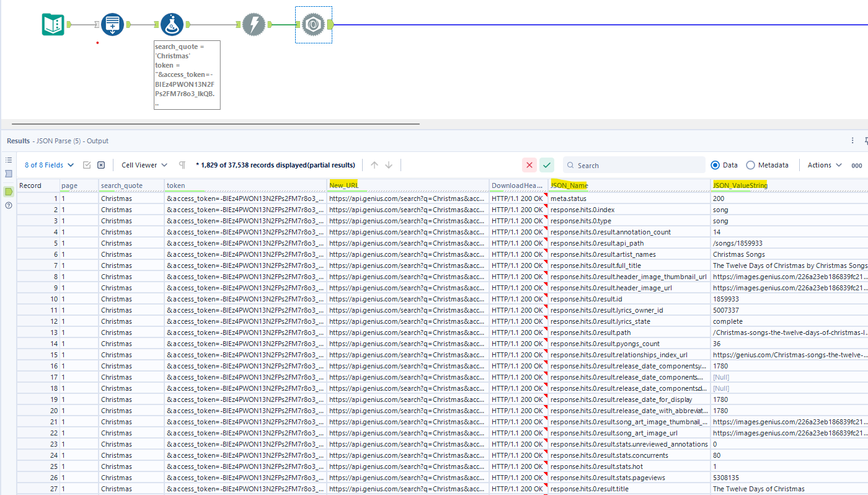868x495 pixels.
Task: Select the response.hits.0.result.lyrics_state cell
Action: pos(630,321)
